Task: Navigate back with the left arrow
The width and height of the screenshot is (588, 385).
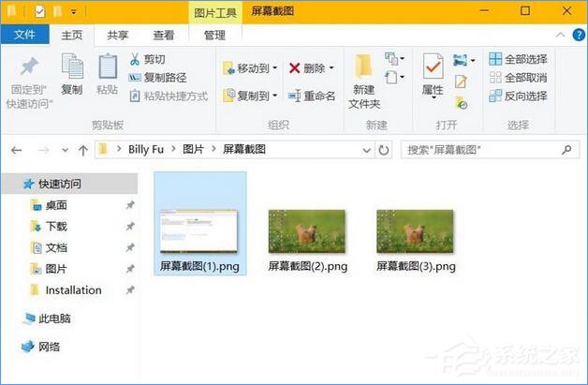Action: 16,151
